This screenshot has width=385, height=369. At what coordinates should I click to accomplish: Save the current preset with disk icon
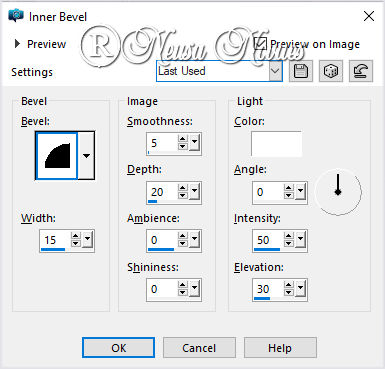[x=301, y=71]
